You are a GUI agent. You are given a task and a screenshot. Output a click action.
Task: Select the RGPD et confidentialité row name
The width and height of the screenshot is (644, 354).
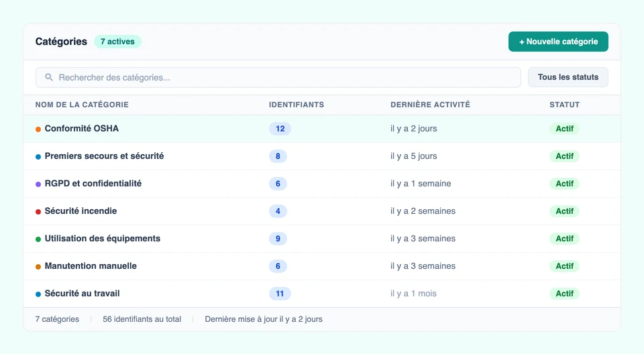pyautogui.click(x=93, y=184)
